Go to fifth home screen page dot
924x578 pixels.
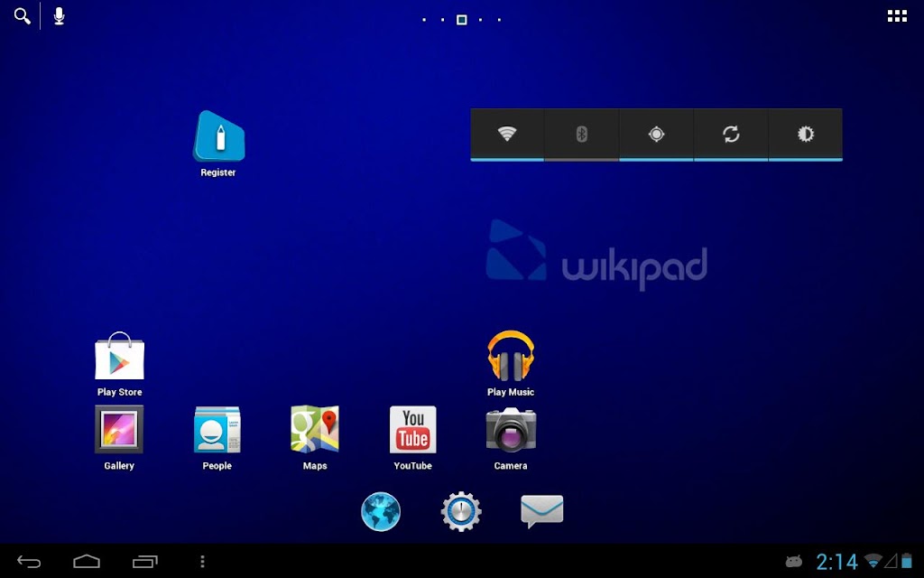tap(499, 20)
